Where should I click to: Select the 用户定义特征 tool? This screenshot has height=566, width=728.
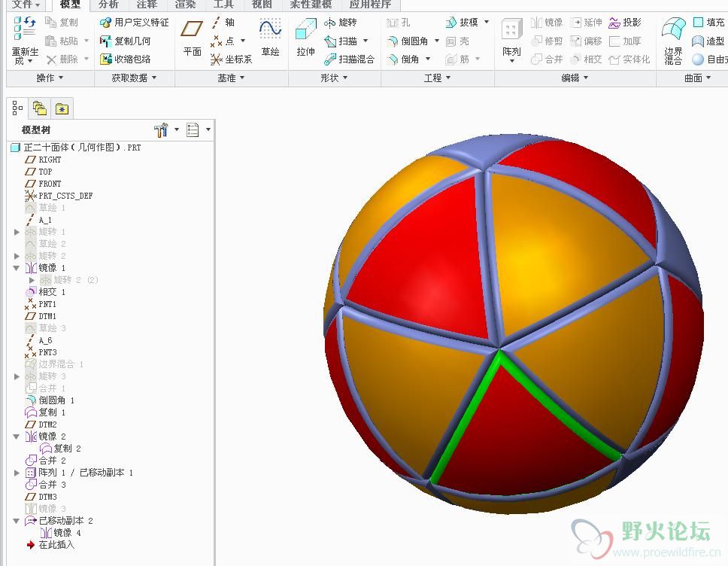(135, 23)
